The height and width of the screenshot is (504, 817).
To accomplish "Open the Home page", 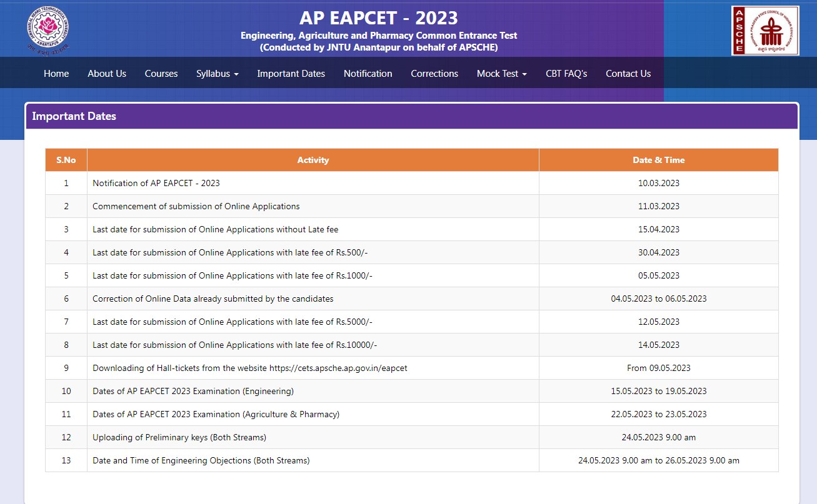I will tap(56, 73).
